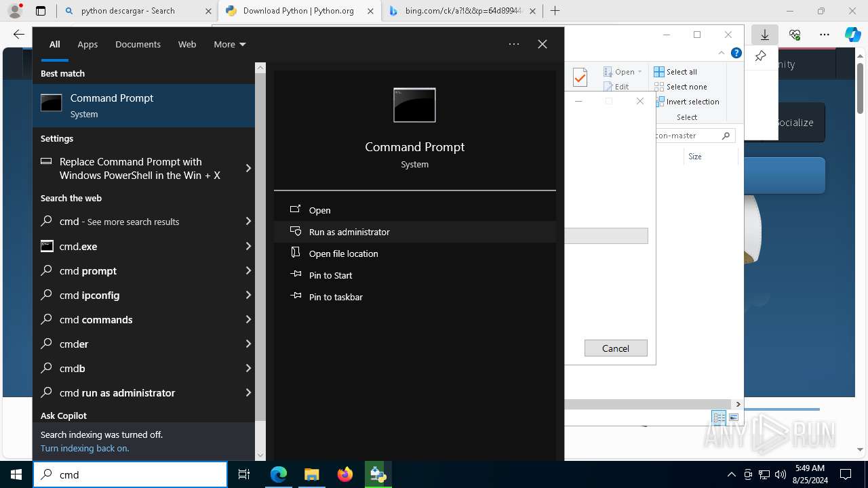Click Turn indexing back on link

coord(85,448)
